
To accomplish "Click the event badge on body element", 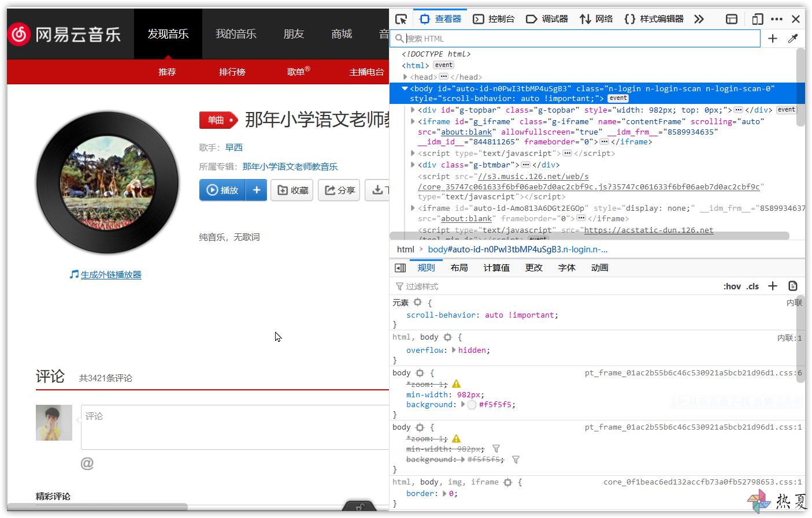I will tap(618, 98).
